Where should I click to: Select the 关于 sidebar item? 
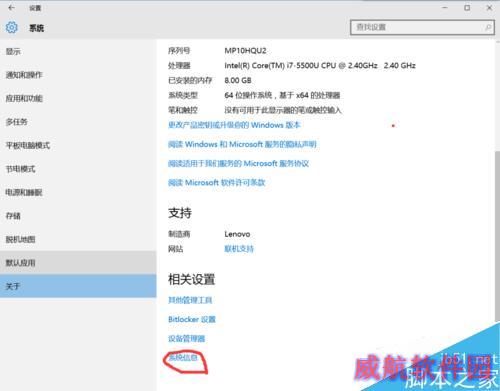[x=78, y=286]
